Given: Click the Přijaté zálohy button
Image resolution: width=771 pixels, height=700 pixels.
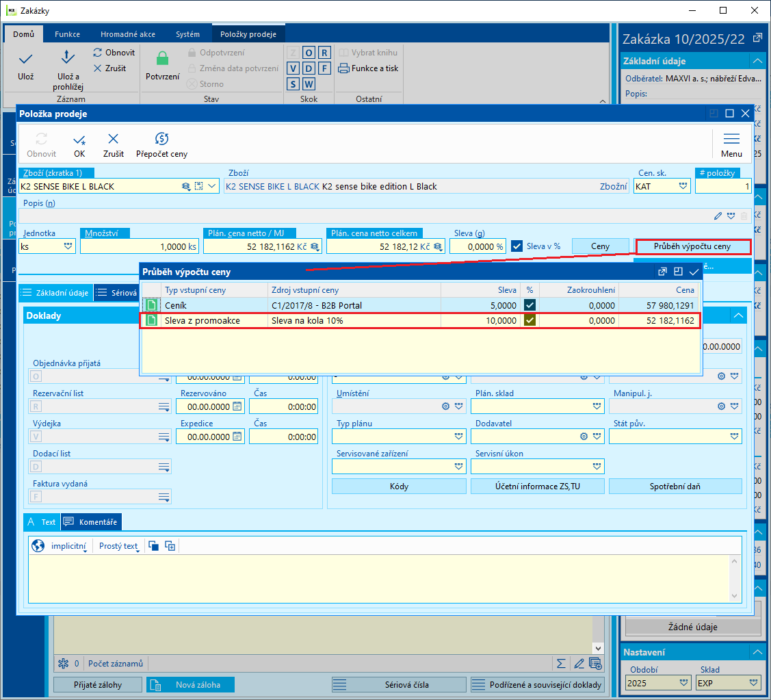Looking at the screenshot, I should click(97, 684).
